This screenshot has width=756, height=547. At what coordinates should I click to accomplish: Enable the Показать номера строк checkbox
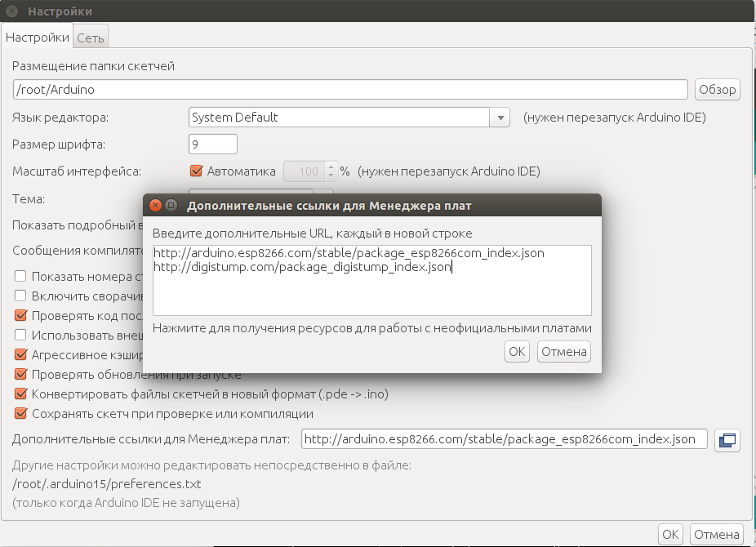(21, 275)
